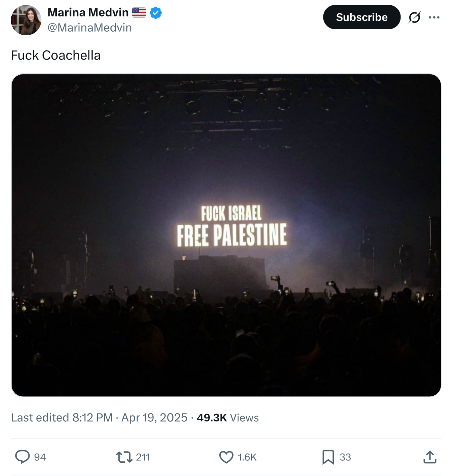Open Marina Medvin's profile avatar
The width and height of the screenshot is (453, 476).
(x=26, y=20)
